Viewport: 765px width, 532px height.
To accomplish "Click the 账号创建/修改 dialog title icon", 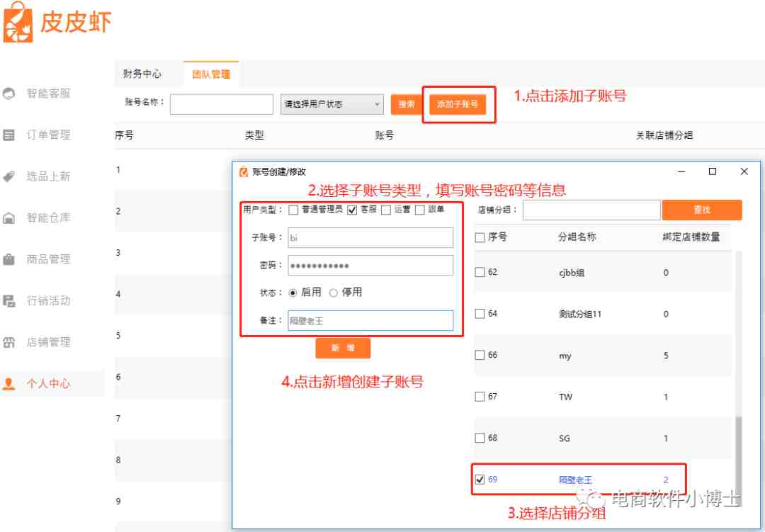I will pos(244,172).
